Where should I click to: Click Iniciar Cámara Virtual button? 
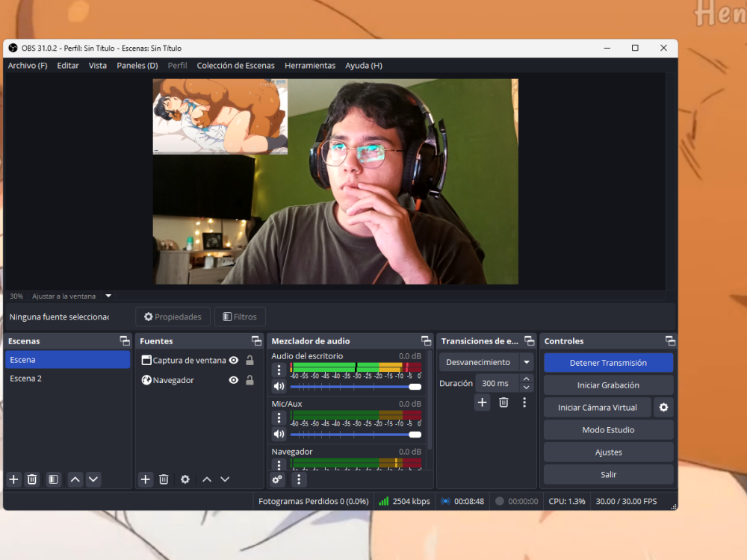598,407
